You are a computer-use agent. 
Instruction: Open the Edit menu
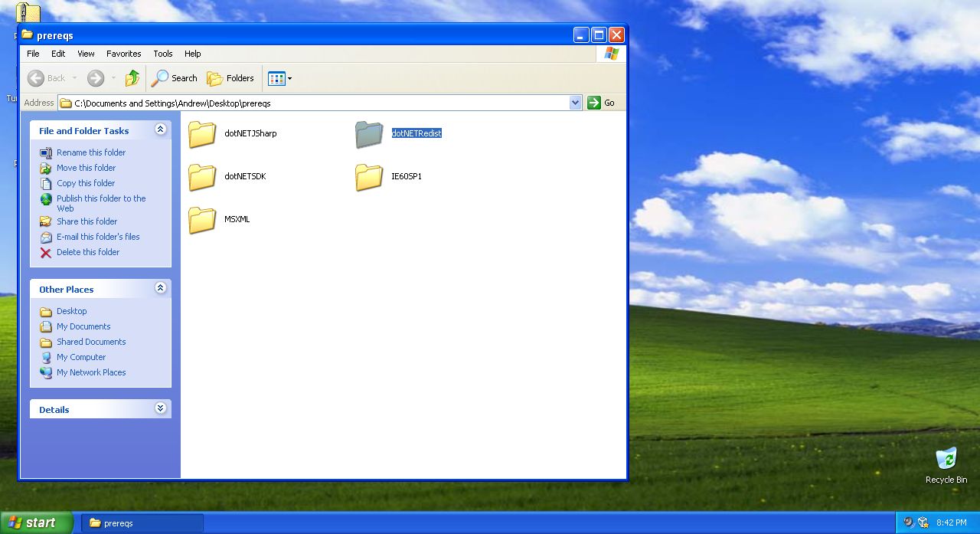(58, 54)
